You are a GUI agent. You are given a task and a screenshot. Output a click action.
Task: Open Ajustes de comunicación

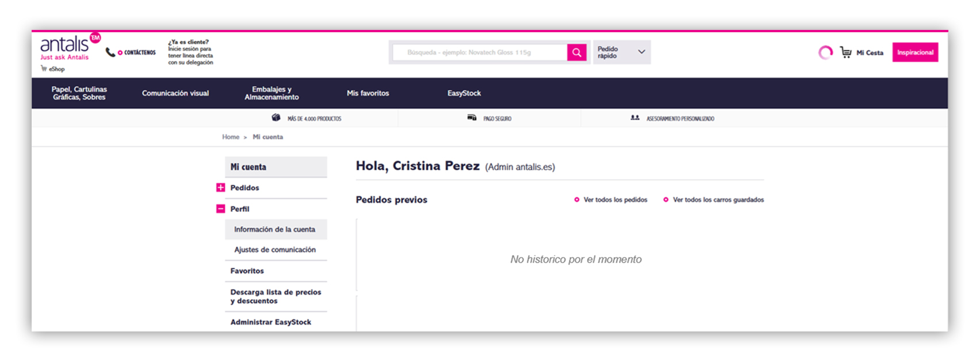(x=275, y=250)
